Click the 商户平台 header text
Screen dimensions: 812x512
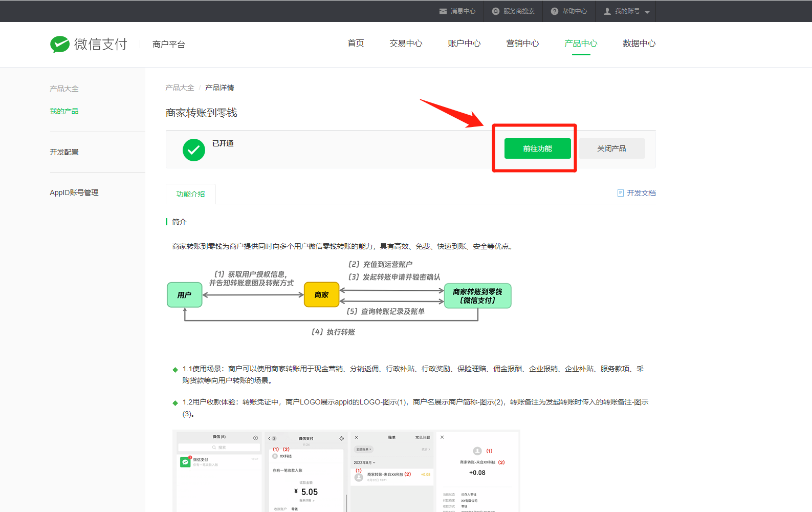point(169,45)
